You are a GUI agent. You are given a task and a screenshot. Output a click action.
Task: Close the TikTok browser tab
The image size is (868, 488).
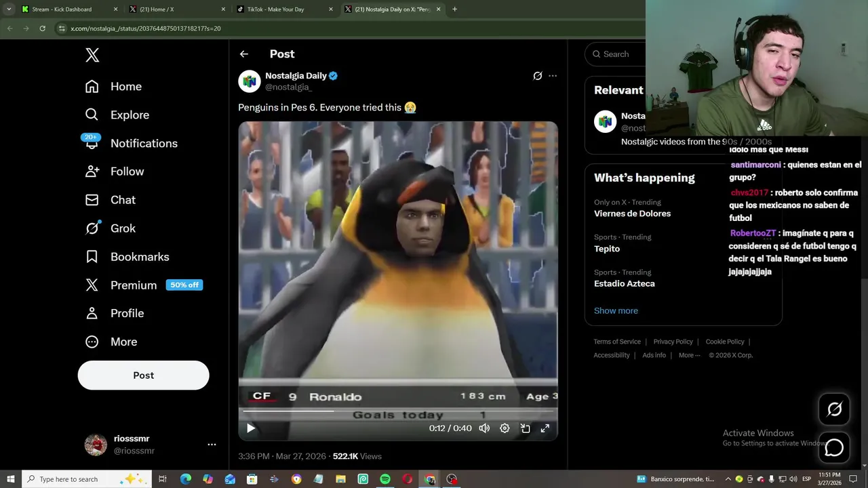(x=331, y=9)
